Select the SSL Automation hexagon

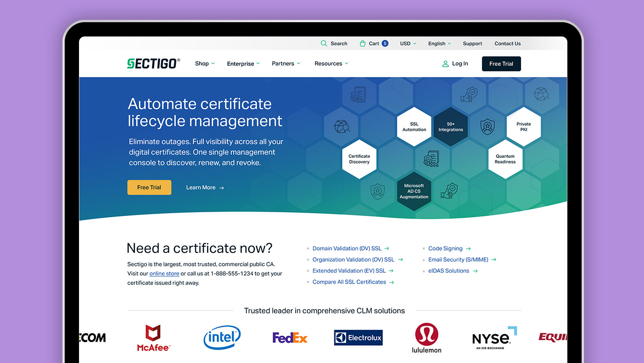[x=414, y=127]
